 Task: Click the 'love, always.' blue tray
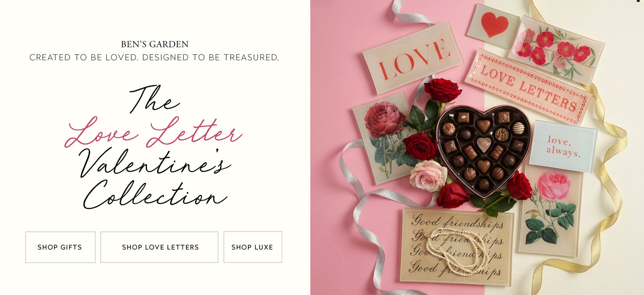pos(563,146)
